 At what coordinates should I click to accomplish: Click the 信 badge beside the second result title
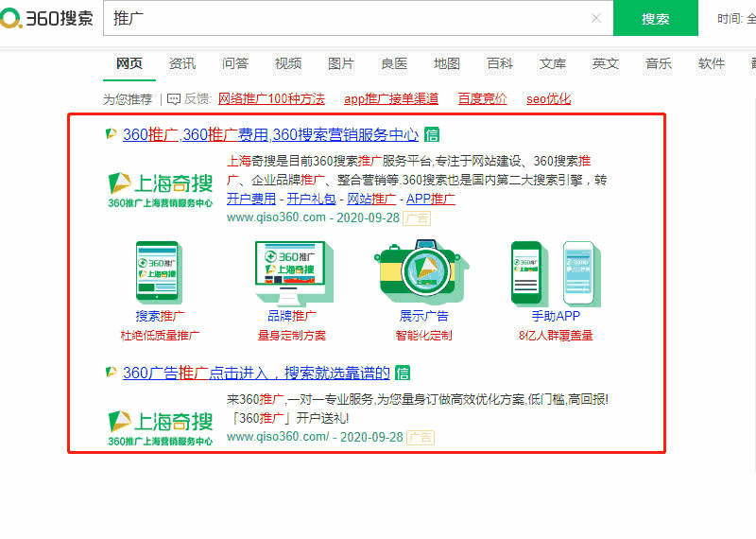tap(403, 373)
